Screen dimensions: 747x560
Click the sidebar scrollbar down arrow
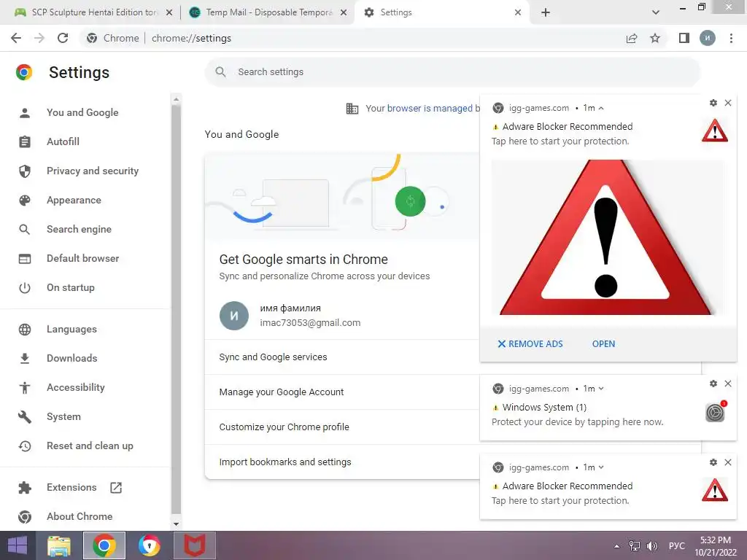point(176,524)
